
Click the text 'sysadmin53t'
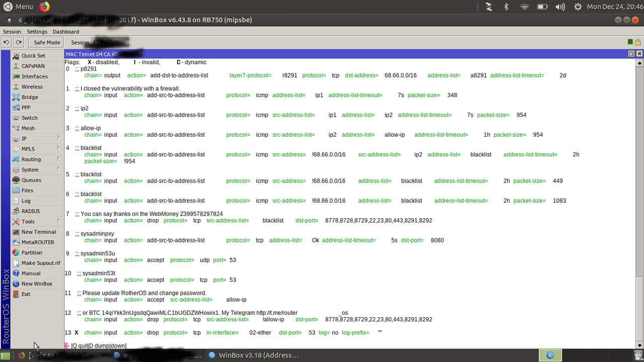click(99, 274)
